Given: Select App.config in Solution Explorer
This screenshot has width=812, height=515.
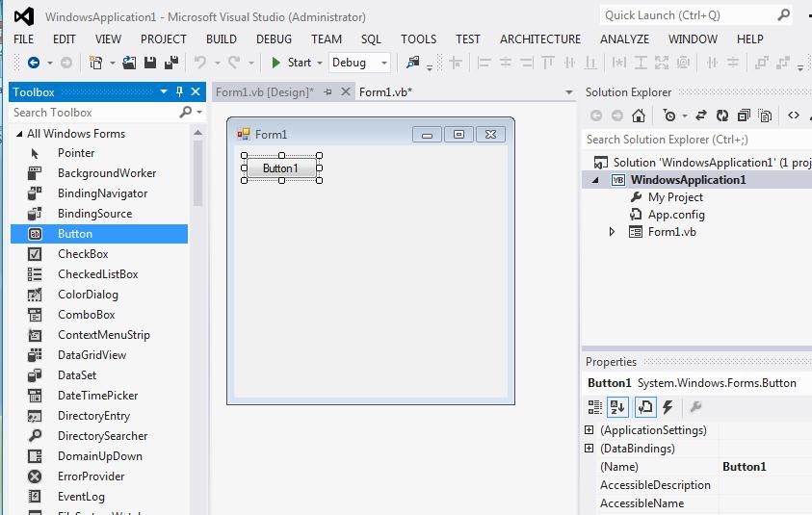Looking at the screenshot, I should [676, 215].
